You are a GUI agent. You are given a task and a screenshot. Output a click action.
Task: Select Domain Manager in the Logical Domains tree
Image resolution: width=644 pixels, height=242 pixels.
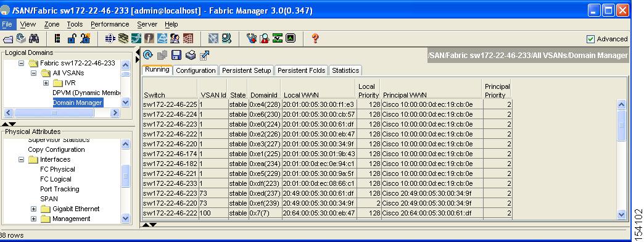77,102
